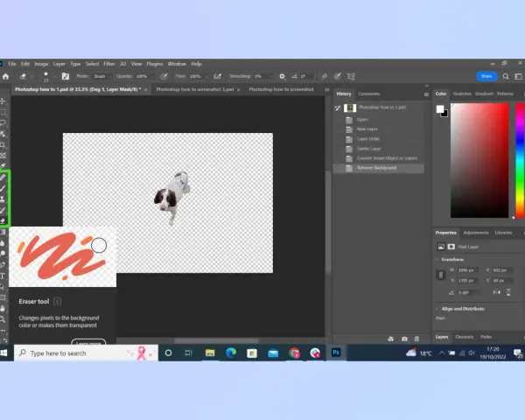Select the Blur tool
Image resolution: width=525 pixels, height=420 pixels.
pyautogui.click(x=3, y=243)
